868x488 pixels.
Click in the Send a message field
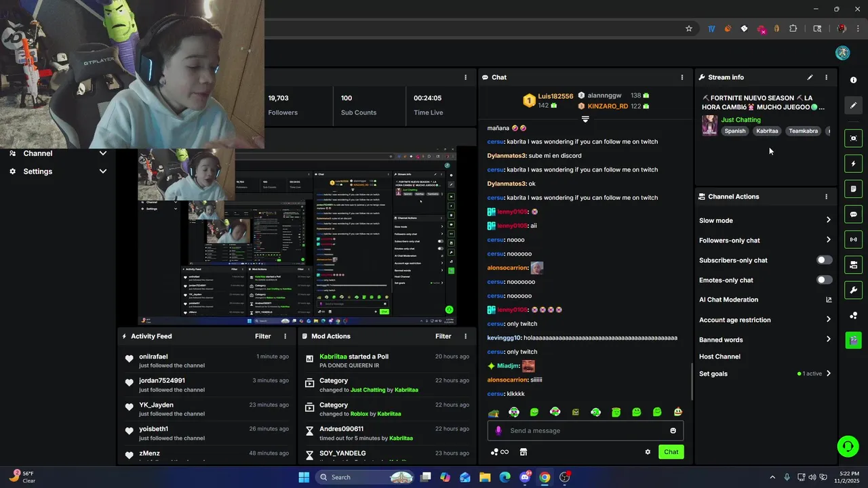tap(586, 430)
